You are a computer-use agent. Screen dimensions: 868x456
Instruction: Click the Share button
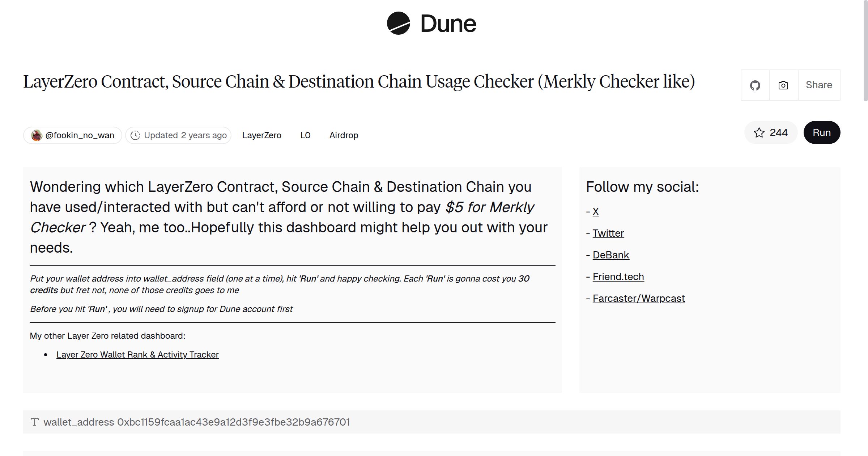click(819, 85)
